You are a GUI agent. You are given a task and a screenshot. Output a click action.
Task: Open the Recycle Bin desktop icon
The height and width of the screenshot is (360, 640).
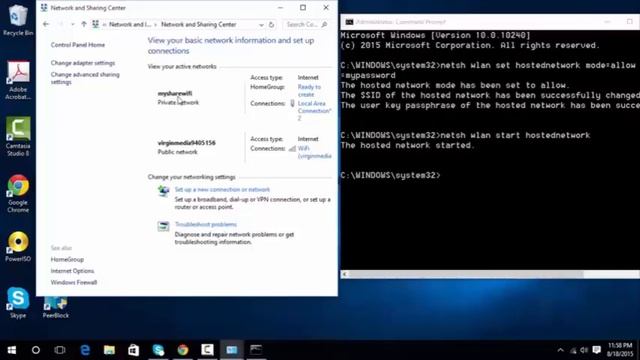18,20
